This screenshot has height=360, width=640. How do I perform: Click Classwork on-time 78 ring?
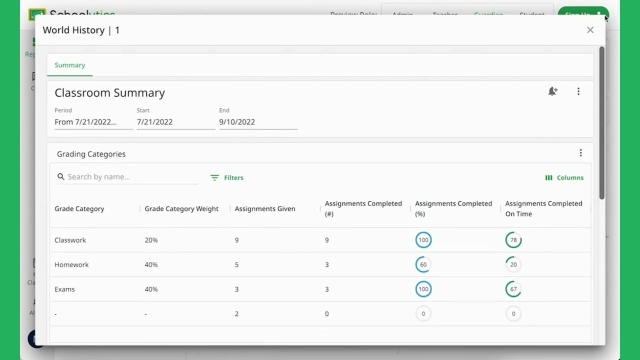click(x=513, y=240)
